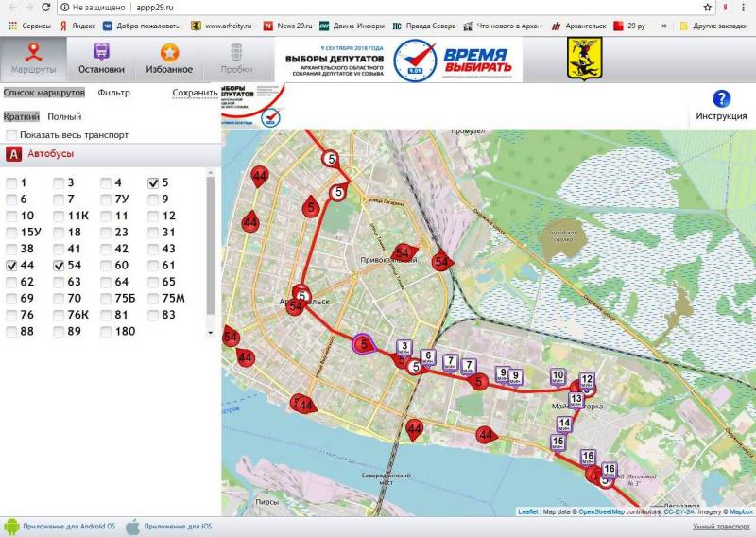This screenshot has width=756, height=537.
Task: Click the blue Инструкция help icon
Action: point(721,99)
